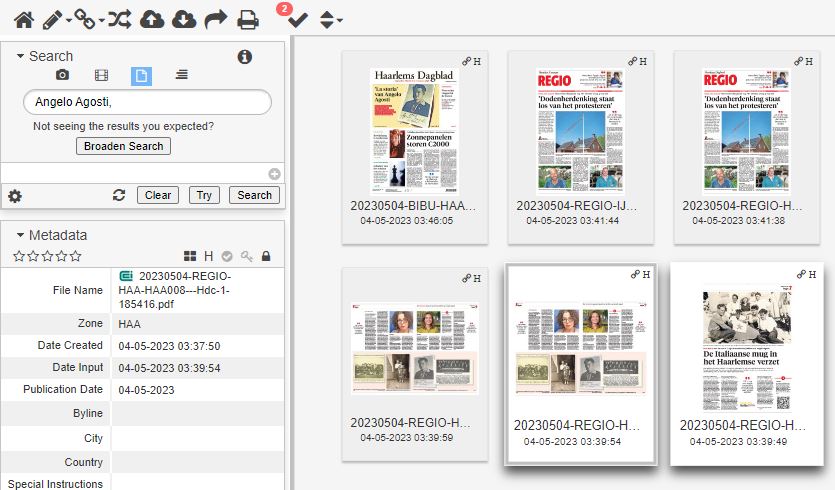Open the checkmark icon with badge 2
The image size is (835, 490).
click(x=297, y=19)
